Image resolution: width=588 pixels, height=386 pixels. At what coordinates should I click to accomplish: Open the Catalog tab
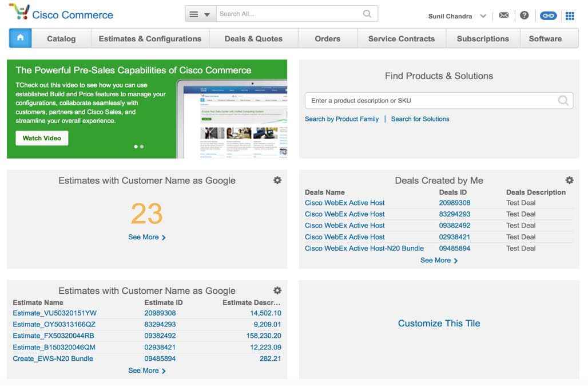[x=61, y=39]
